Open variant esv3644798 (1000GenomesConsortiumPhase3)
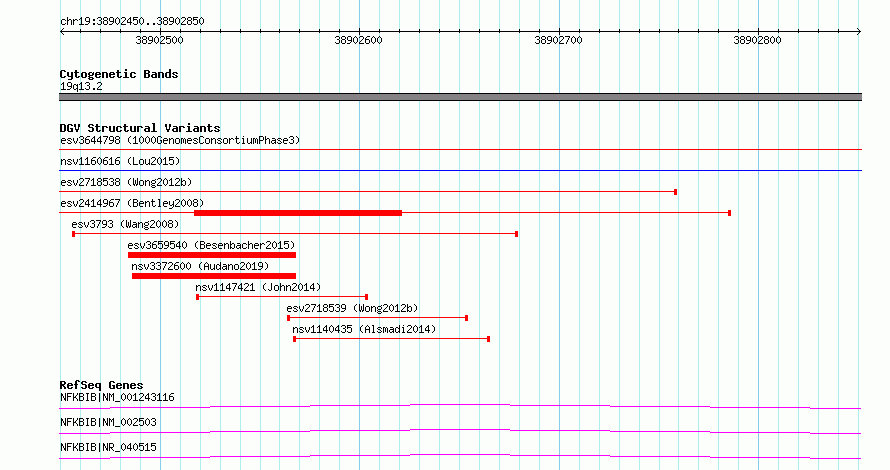This screenshot has width=890, height=470. 180,140
